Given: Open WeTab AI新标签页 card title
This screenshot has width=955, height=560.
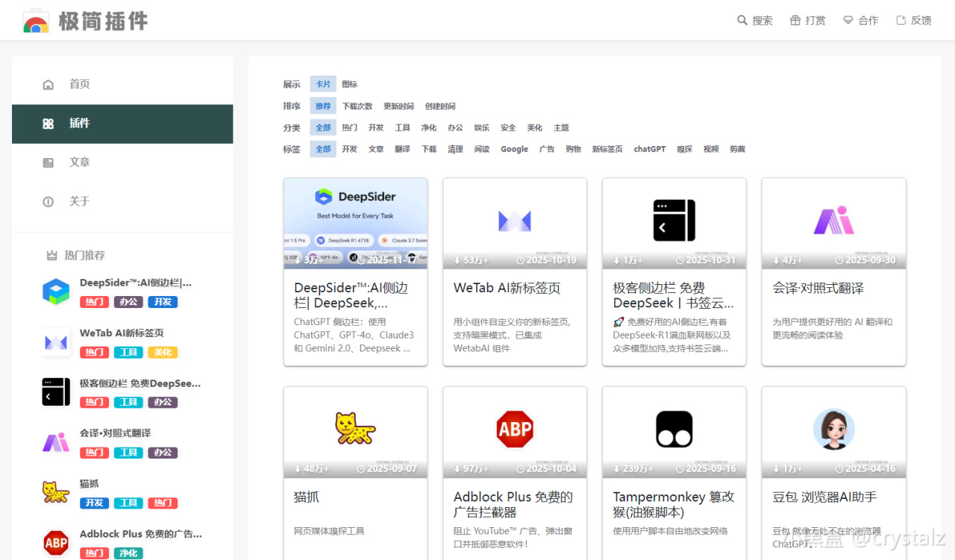Looking at the screenshot, I should click(507, 289).
